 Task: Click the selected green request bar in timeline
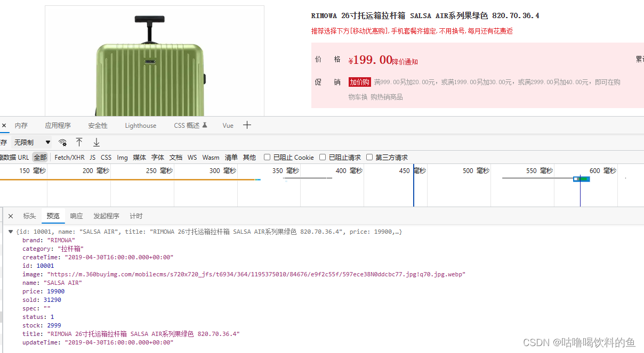coord(582,179)
